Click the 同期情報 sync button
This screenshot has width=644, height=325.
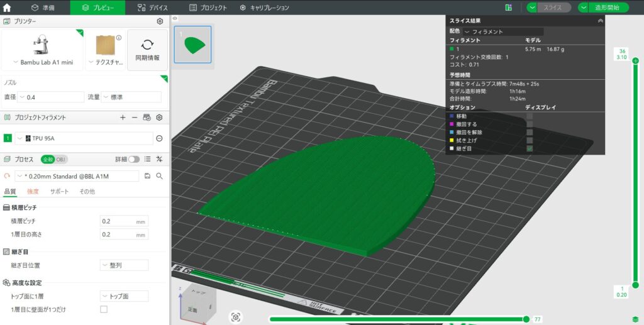tap(147, 50)
